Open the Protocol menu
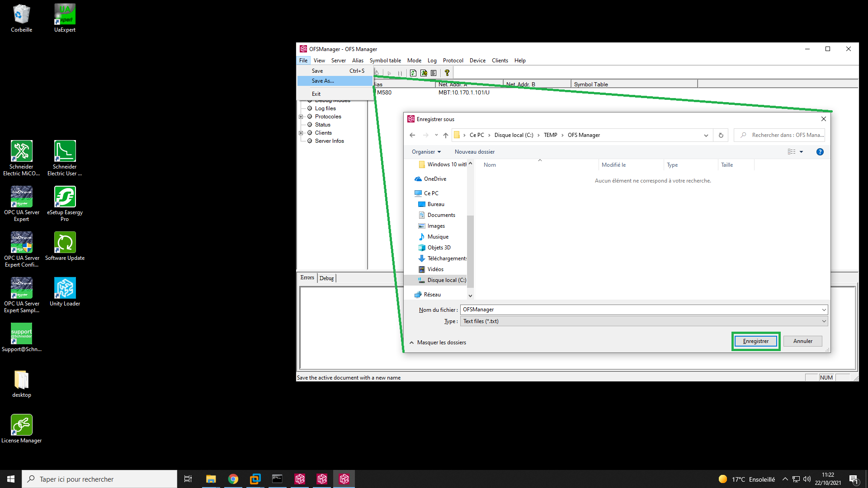Viewport: 868px width, 488px height. (x=453, y=61)
